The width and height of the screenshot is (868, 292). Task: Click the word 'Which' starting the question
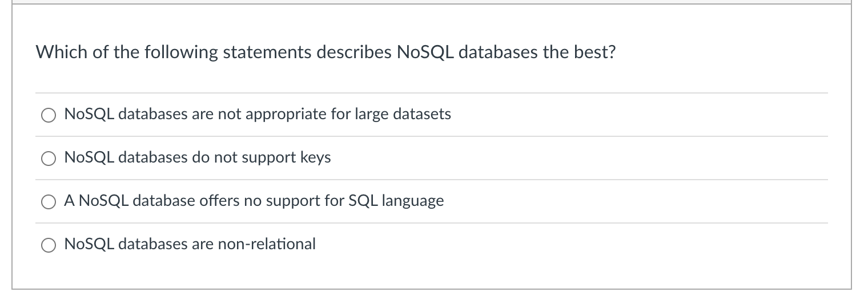[x=55, y=52]
